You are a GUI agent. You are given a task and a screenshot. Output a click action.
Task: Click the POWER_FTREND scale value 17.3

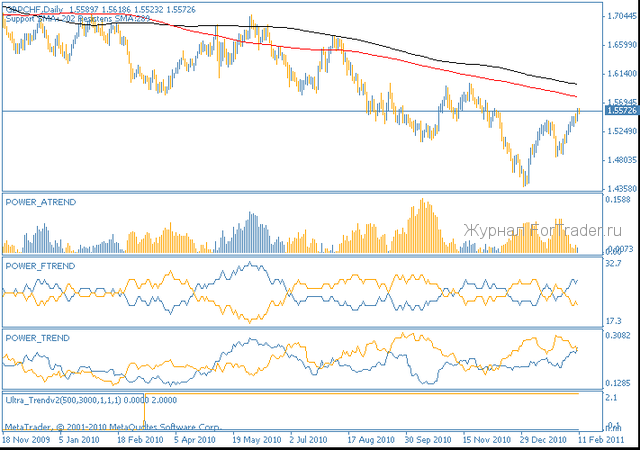tap(613, 321)
